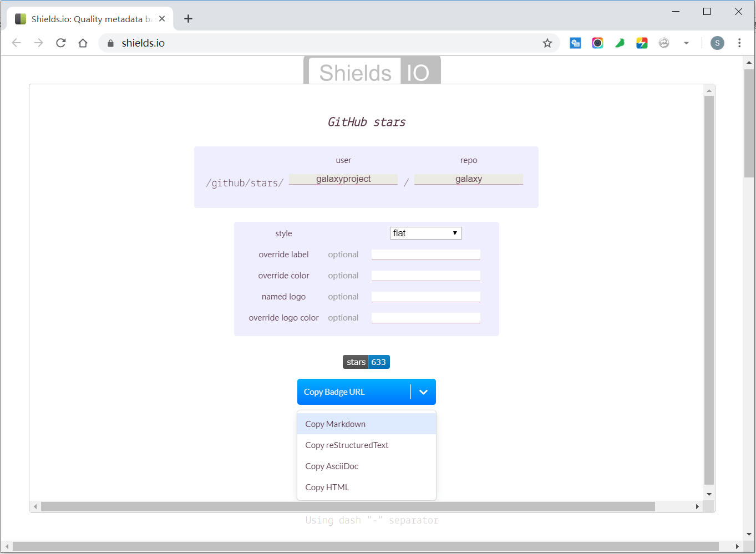Click the Shields IO logo header

click(x=372, y=71)
